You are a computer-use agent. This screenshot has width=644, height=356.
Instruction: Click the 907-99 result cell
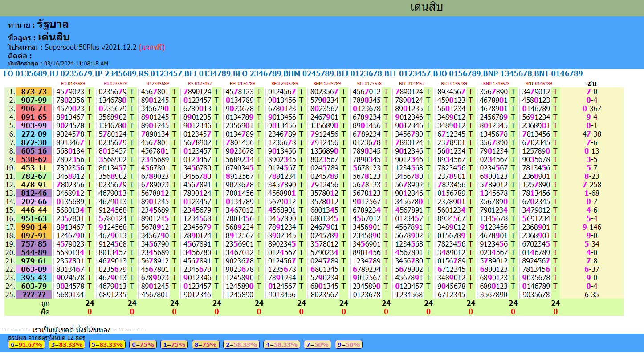click(34, 100)
